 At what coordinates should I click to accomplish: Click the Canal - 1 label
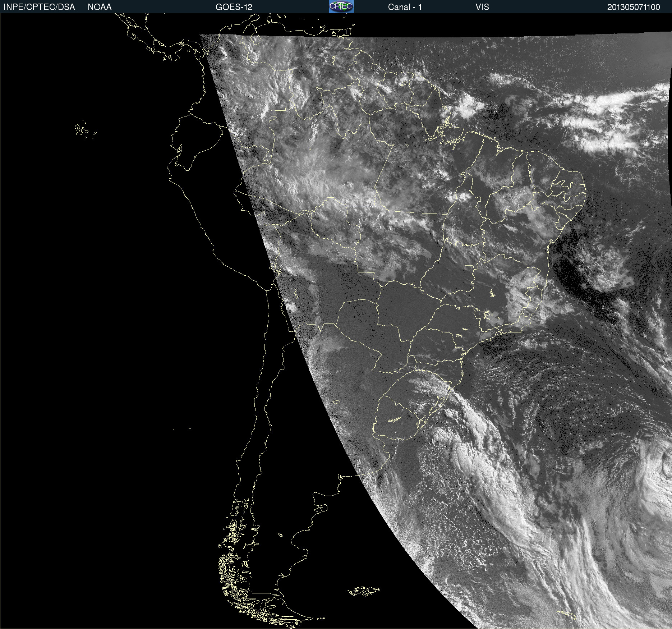[x=405, y=7]
